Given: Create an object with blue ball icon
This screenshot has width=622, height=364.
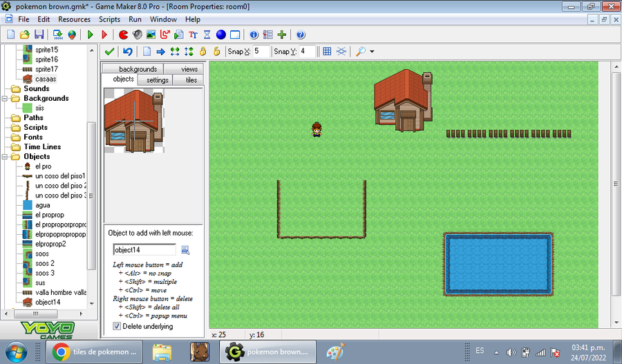Looking at the screenshot, I should [221, 35].
